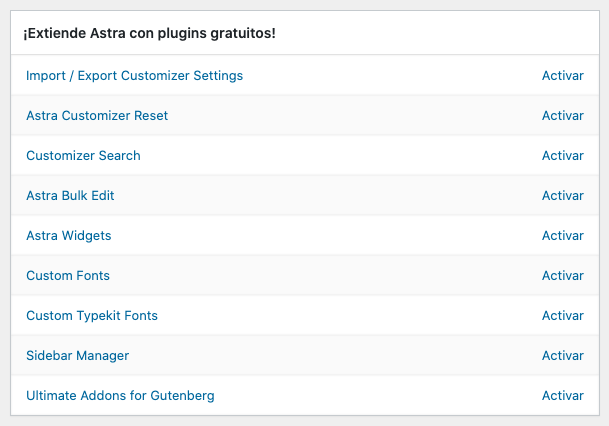
Task: Click empty space in the Custom Fonts row
Action: click(x=320, y=276)
